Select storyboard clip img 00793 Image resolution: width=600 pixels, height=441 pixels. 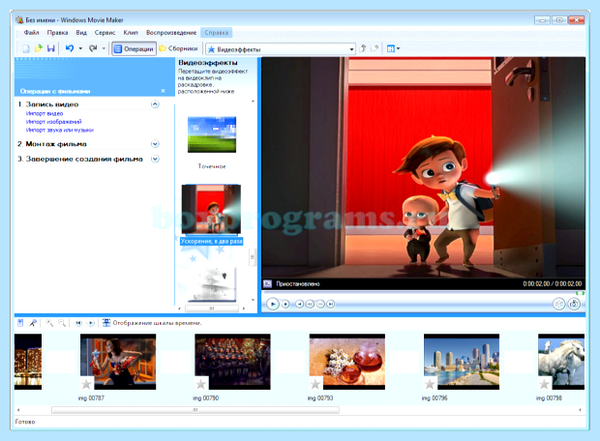pos(347,362)
